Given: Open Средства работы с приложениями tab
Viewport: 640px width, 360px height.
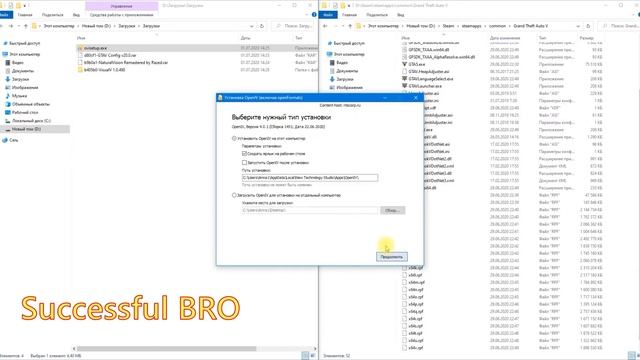Looking at the screenshot, I should tap(122, 15).
